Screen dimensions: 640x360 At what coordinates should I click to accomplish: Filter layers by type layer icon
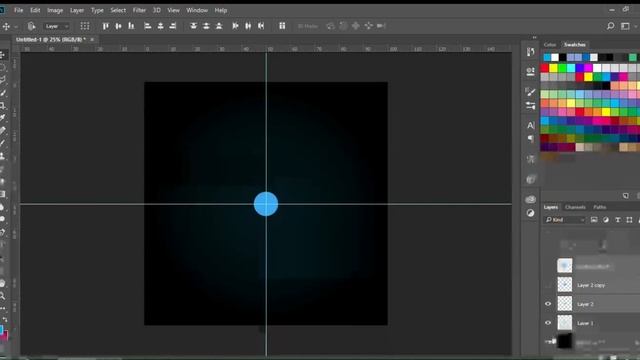point(618,220)
